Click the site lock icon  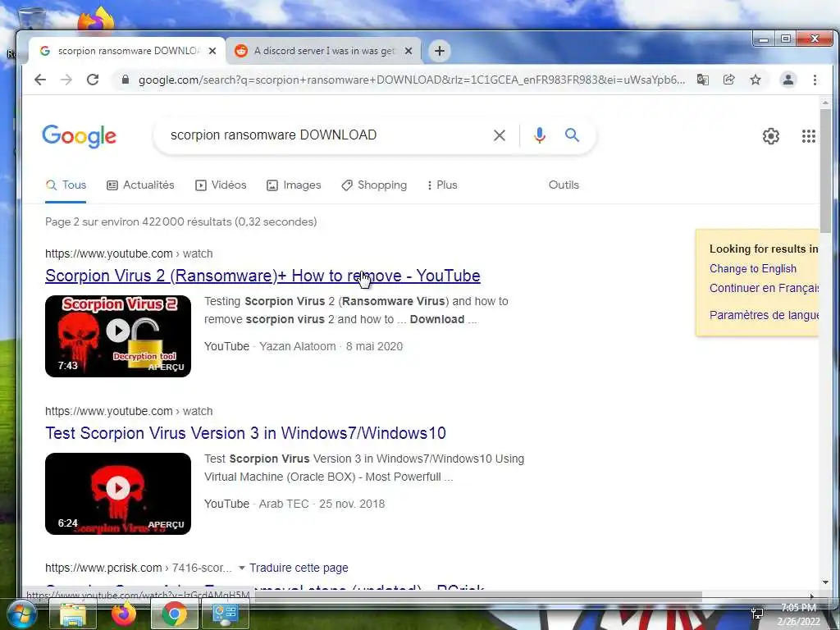coord(126,80)
